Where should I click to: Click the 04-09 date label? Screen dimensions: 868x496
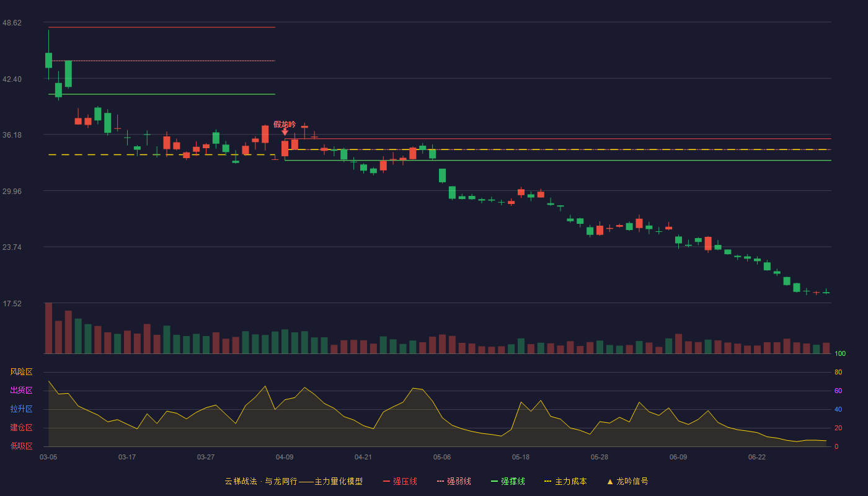(x=285, y=457)
